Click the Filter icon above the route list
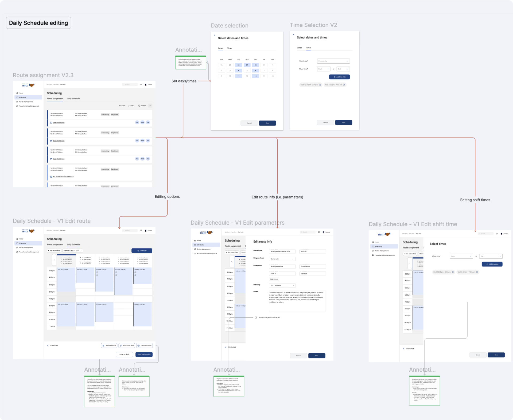This screenshot has width=513, height=420. point(120,106)
